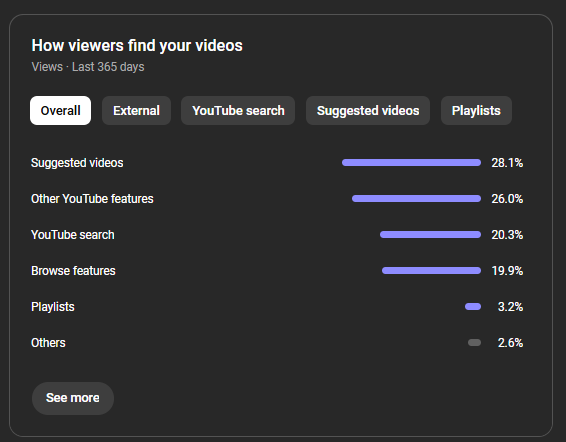Viewport: 566px width, 442px height.
Task: Switch to the External tab
Action: coord(136,110)
